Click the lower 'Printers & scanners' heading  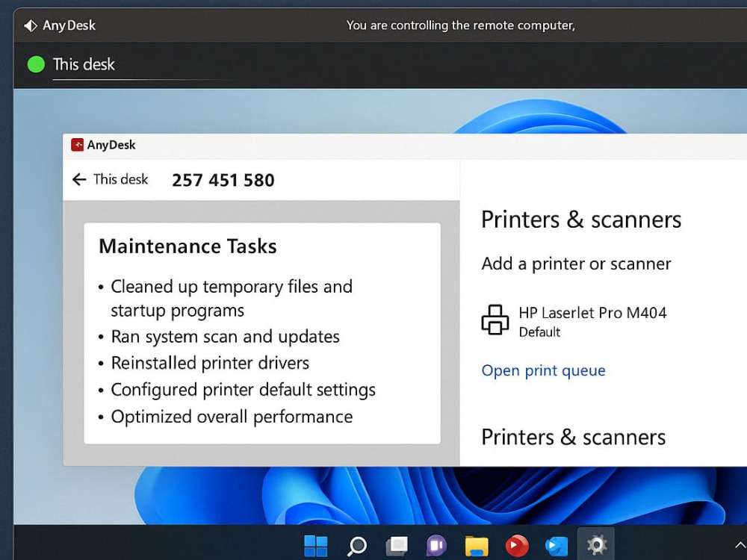pos(573,437)
